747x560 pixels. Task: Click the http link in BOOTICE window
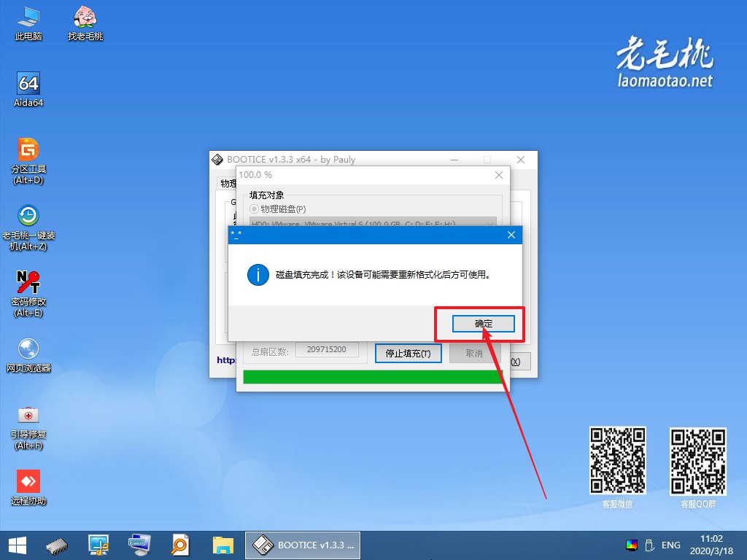tap(226, 360)
